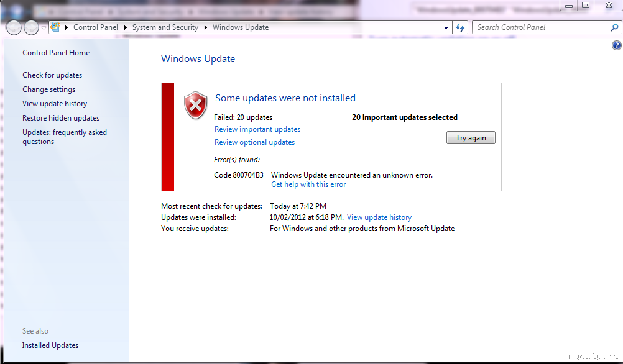The height and width of the screenshot is (364, 623).
Task: Select System and Security breadcrumb segment
Action: [x=165, y=27]
